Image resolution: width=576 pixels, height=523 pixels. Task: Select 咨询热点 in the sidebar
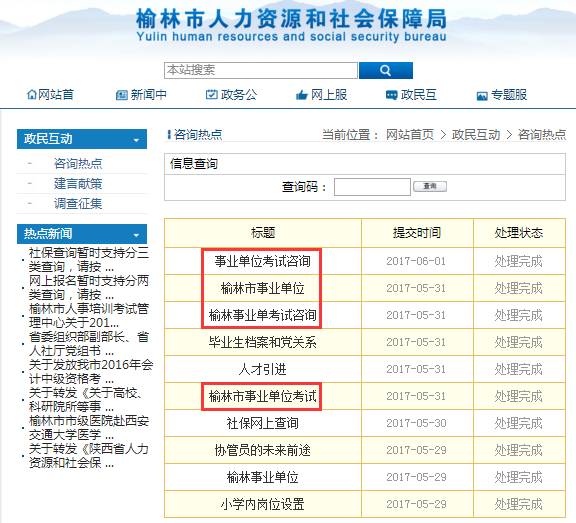78,163
